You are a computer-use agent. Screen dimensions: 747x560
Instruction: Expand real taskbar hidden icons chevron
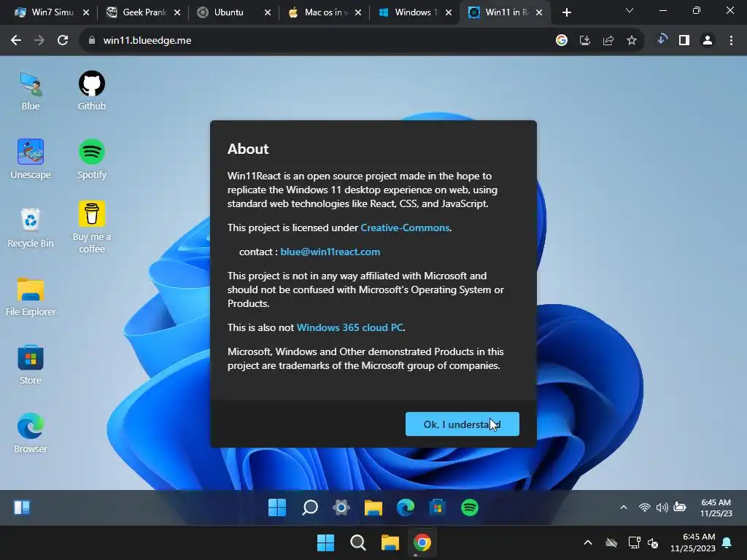click(589, 542)
